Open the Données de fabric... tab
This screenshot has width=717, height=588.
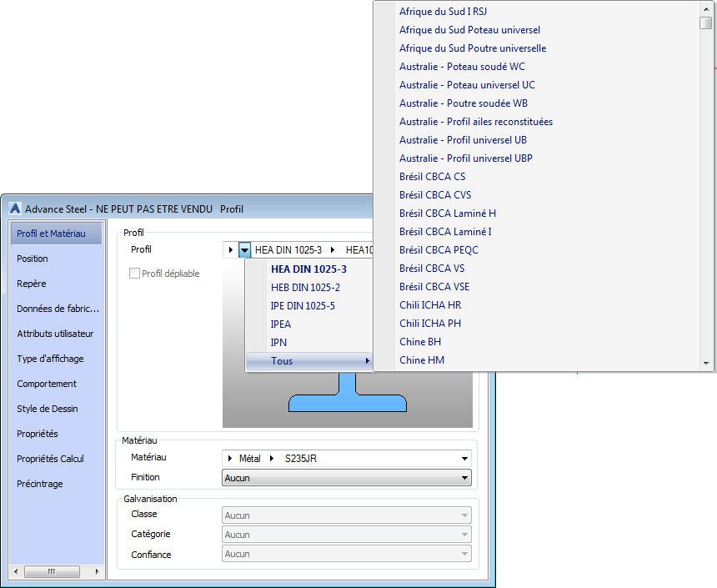pos(58,309)
